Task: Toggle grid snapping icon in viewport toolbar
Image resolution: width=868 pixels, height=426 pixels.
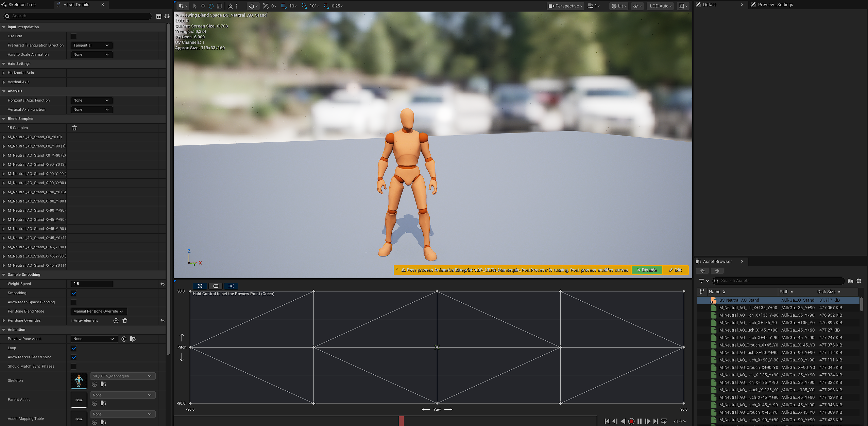Action: click(284, 6)
